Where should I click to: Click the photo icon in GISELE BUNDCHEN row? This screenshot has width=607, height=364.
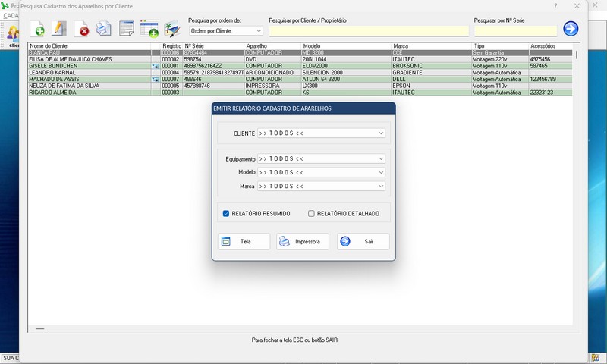156,66
